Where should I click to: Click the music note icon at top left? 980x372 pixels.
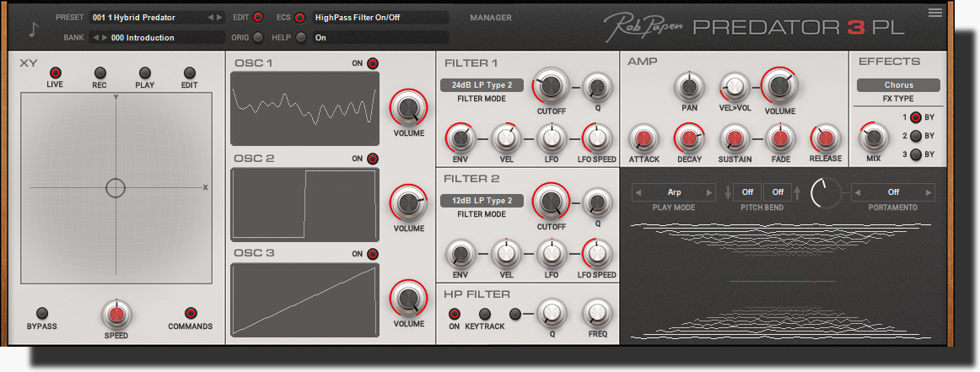(x=34, y=30)
